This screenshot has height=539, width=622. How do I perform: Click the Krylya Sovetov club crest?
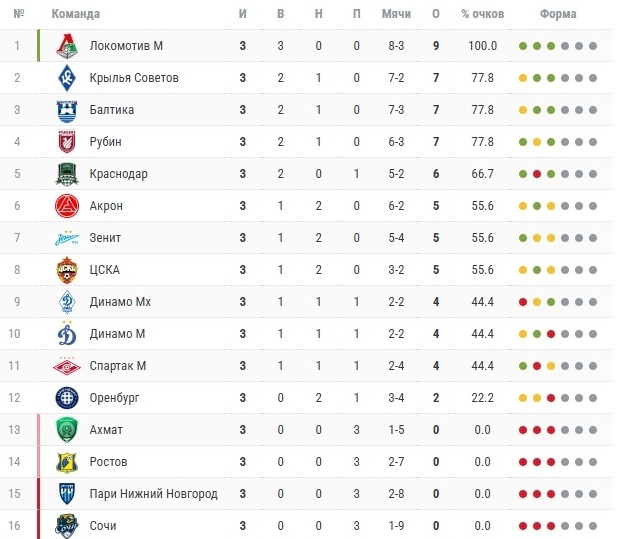pos(67,78)
